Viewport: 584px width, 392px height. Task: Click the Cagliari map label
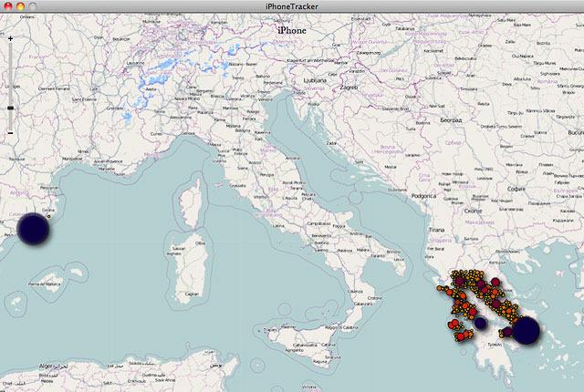pyautogui.click(x=192, y=294)
